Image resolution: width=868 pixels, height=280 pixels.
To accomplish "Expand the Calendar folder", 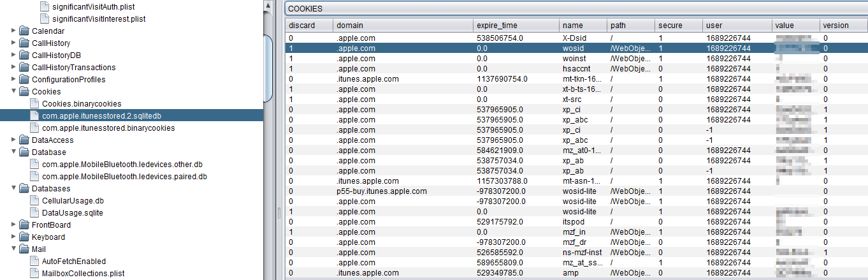I will pyautogui.click(x=14, y=31).
